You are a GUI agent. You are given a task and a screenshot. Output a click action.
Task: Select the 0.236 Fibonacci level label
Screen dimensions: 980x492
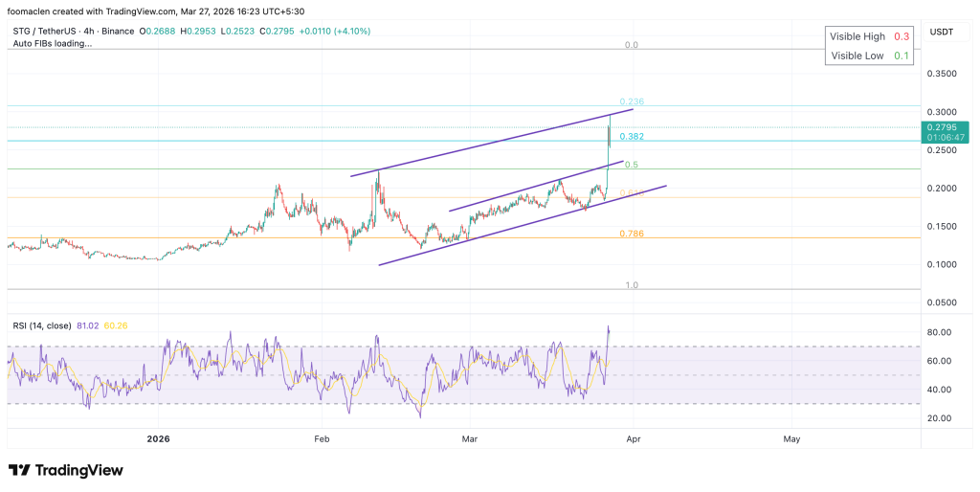(x=631, y=101)
